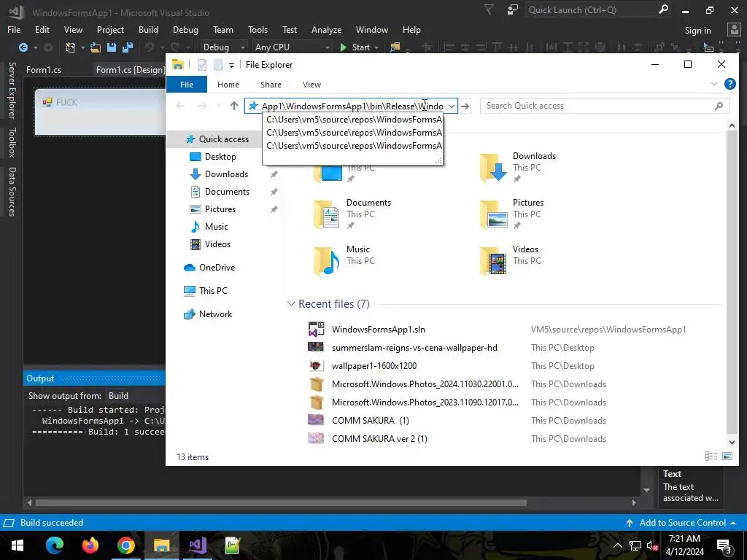Click the feedback icon beside Quick Launch

tap(512, 9)
